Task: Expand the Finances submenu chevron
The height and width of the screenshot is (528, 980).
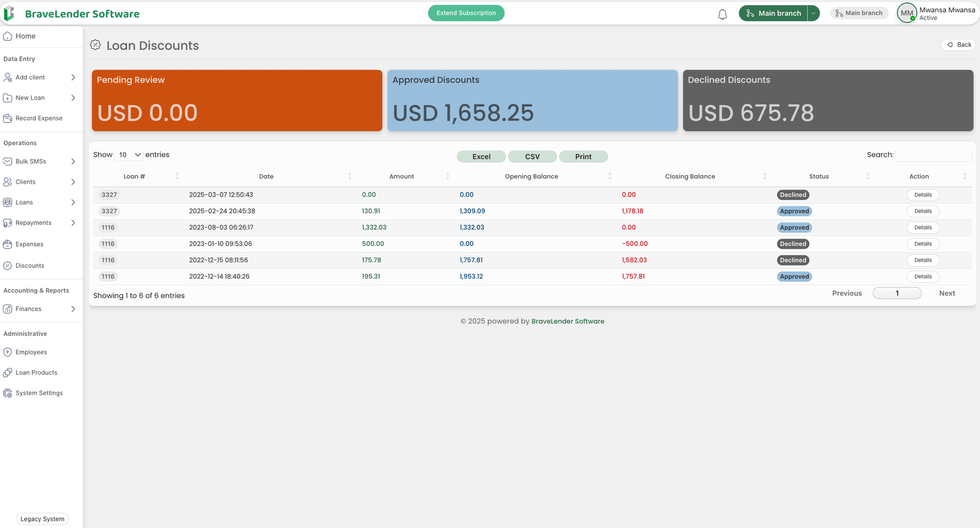Action: click(x=73, y=309)
